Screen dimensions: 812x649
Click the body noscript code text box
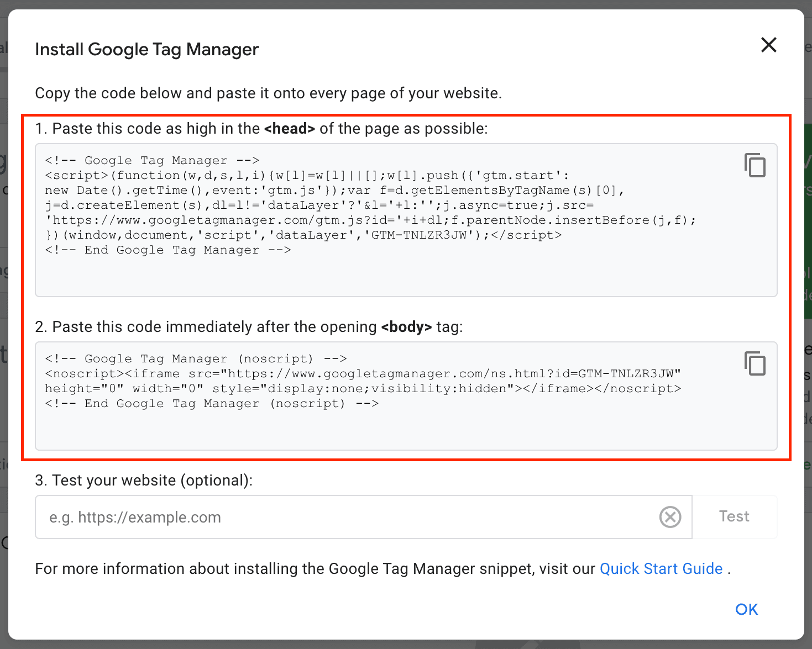click(406, 395)
